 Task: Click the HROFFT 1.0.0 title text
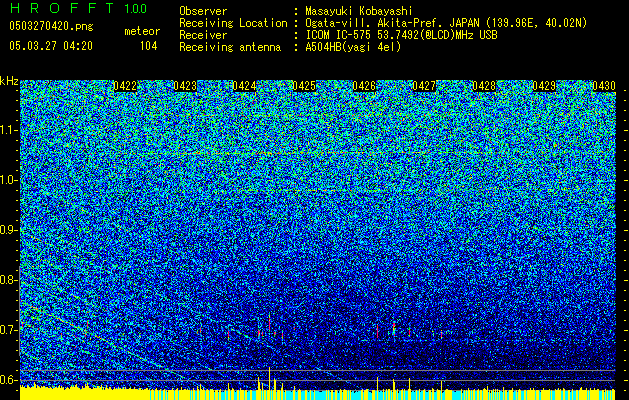(x=78, y=8)
